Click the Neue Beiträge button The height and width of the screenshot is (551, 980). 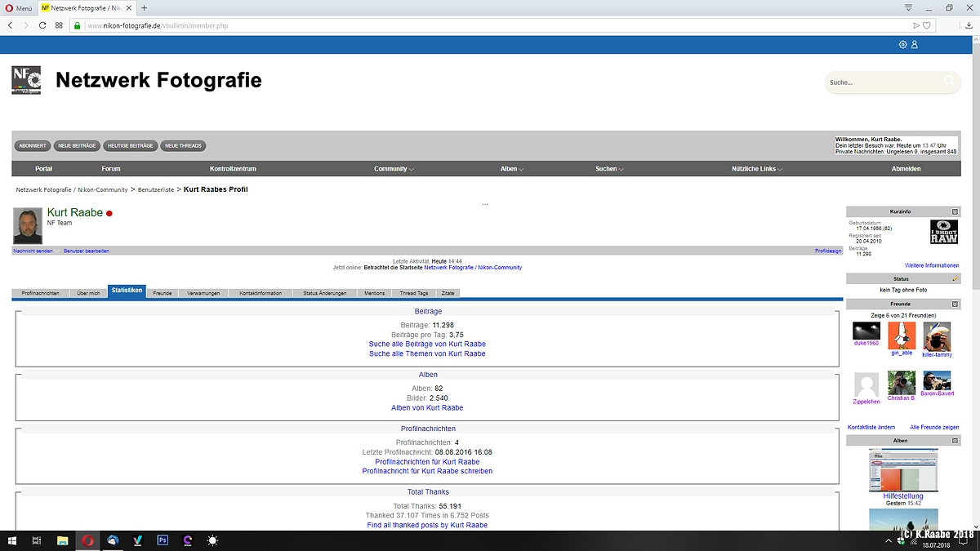tap(77, 145)
